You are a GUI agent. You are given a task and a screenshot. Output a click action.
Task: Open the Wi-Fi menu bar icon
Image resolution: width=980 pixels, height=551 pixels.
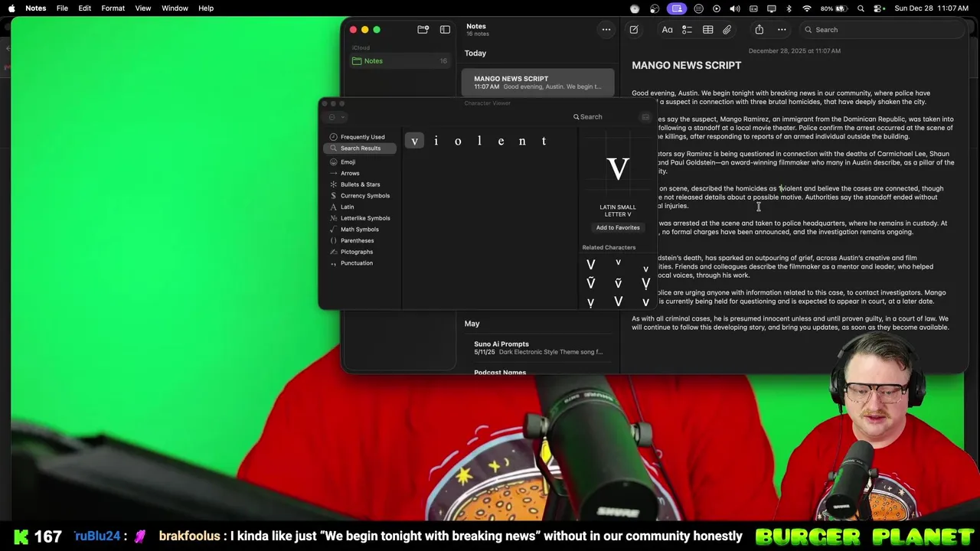(807, 8)
